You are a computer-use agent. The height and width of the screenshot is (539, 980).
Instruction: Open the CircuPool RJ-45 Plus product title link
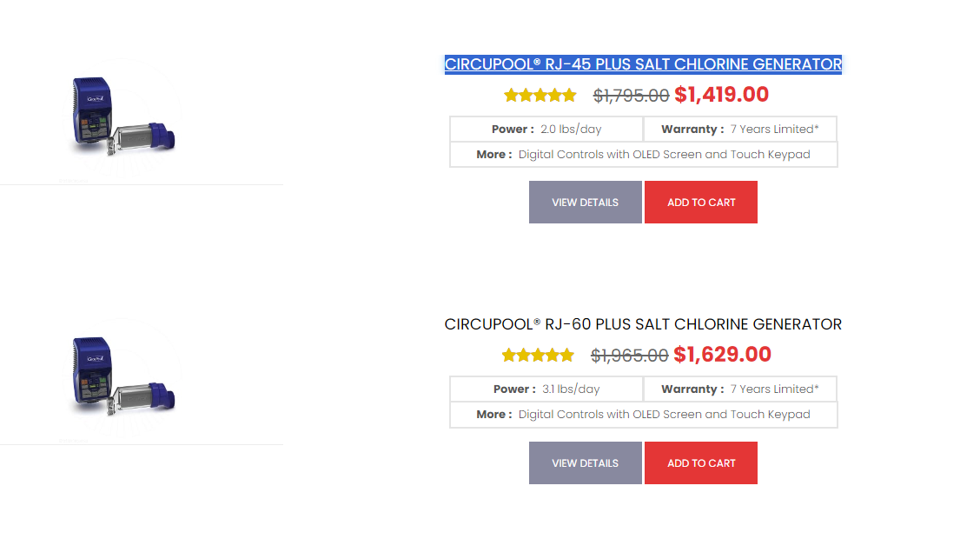point(643,63)
